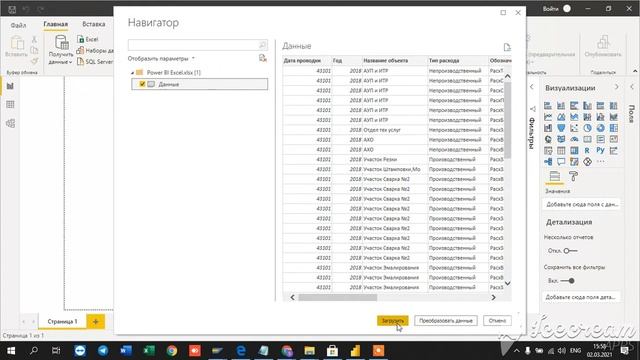
Task: Click the Название объекта column header
Action: [x=394, y=60]
